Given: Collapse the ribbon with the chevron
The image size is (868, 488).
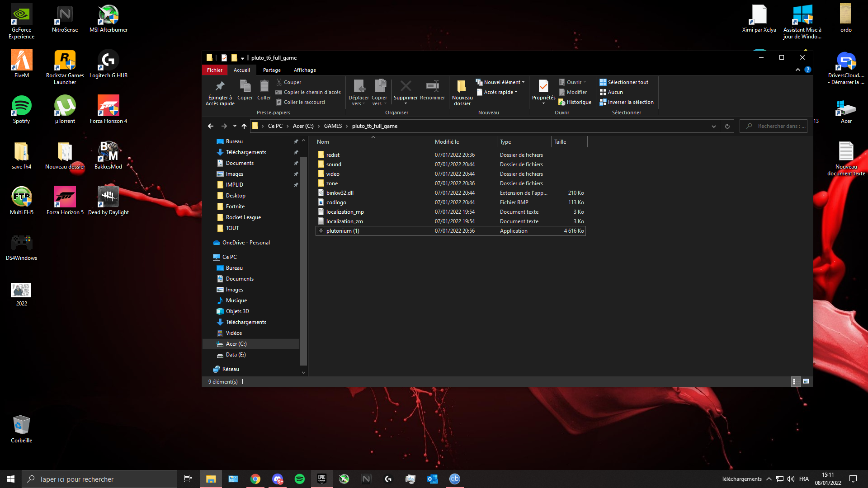Looking at the screenshot, I should [x=798, y=70].
